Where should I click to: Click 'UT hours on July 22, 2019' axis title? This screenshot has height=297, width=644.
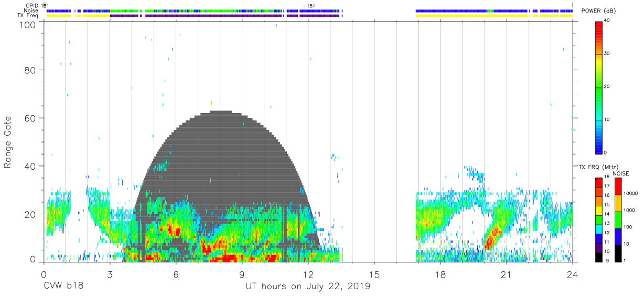click(308, 287)
